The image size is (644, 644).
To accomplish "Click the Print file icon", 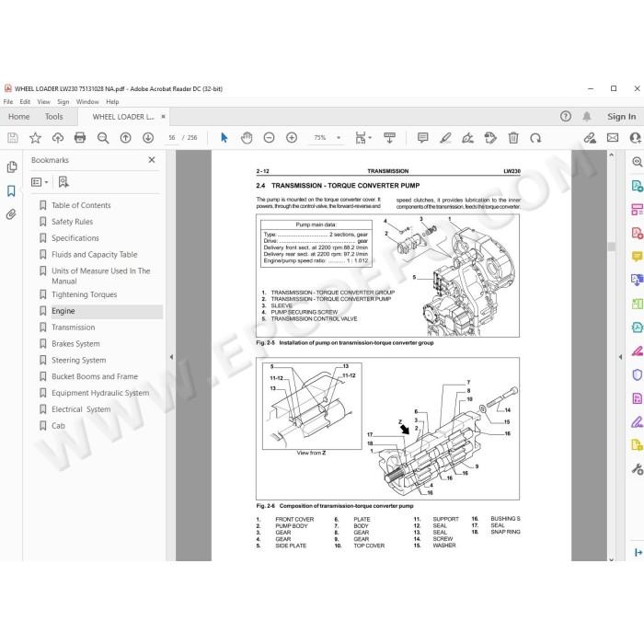I will (x=80, y=138).
